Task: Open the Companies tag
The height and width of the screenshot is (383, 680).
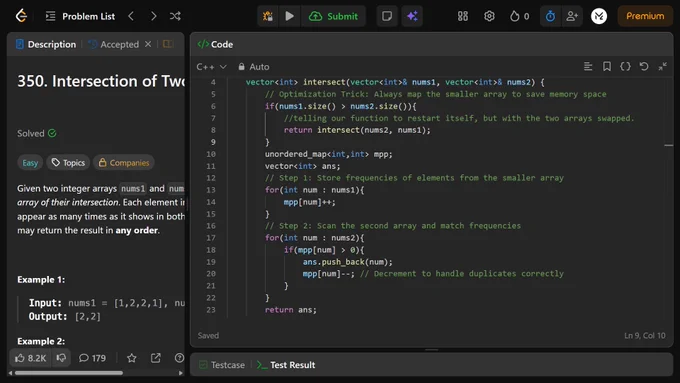Action: coord(124,163)
